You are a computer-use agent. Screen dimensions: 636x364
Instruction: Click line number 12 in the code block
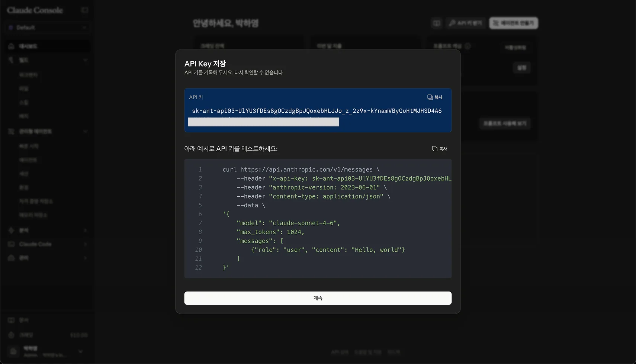[x=198, y=268]
